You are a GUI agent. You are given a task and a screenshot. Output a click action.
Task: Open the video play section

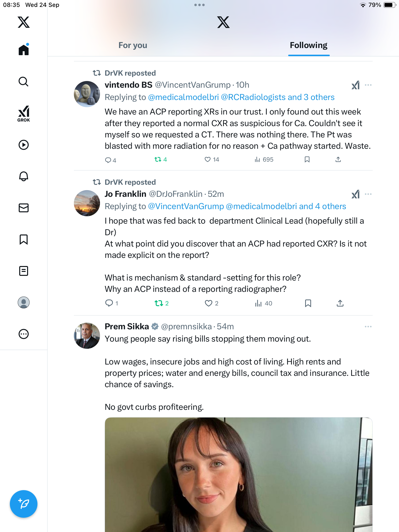tap(24, 145)
